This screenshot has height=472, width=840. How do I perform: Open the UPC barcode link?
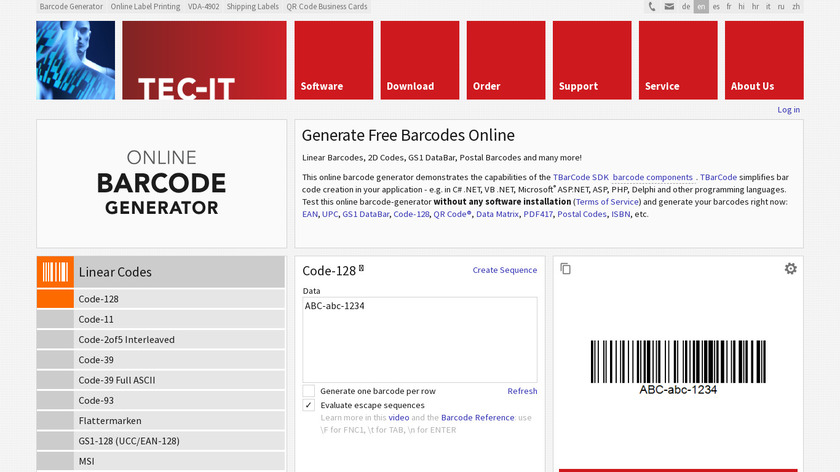pos(330,214)
